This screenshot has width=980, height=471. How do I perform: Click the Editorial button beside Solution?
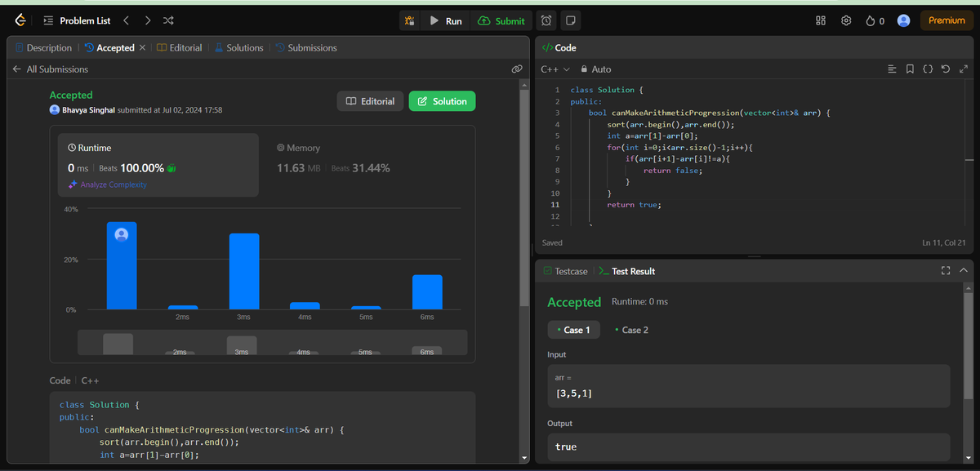click(371, 101)
